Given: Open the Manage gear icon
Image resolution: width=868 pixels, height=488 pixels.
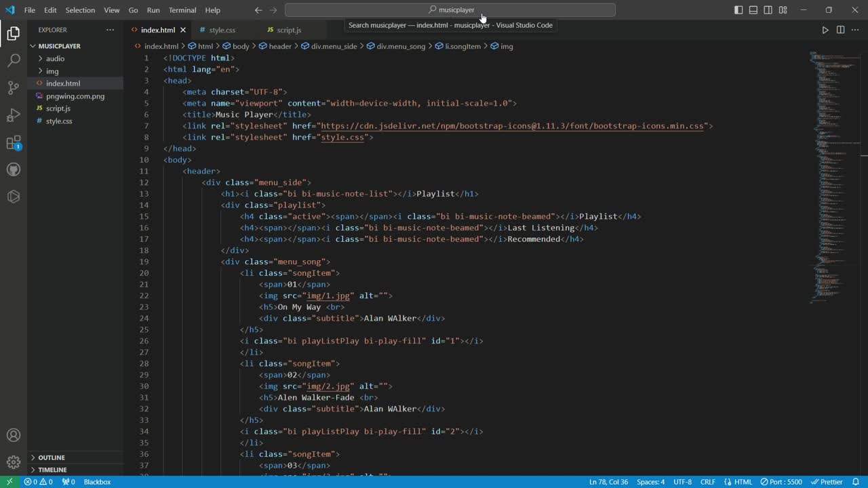Looking at the screenshot, I should [x=14, y=462].
